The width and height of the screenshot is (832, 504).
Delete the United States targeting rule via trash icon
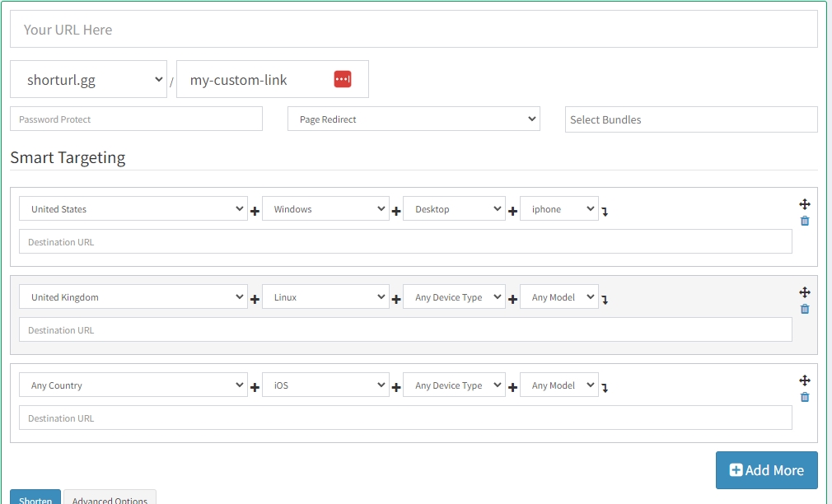[x=805, y=221]
